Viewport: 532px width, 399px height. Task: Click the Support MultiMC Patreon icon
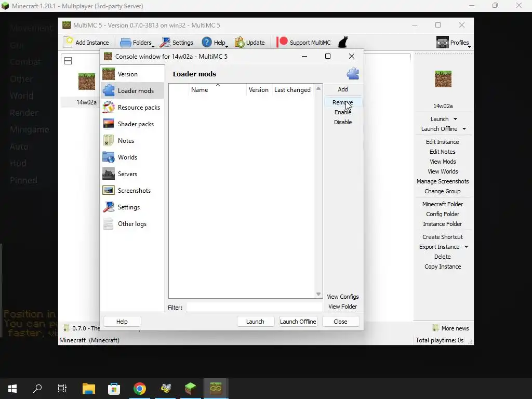click(282, 42)
